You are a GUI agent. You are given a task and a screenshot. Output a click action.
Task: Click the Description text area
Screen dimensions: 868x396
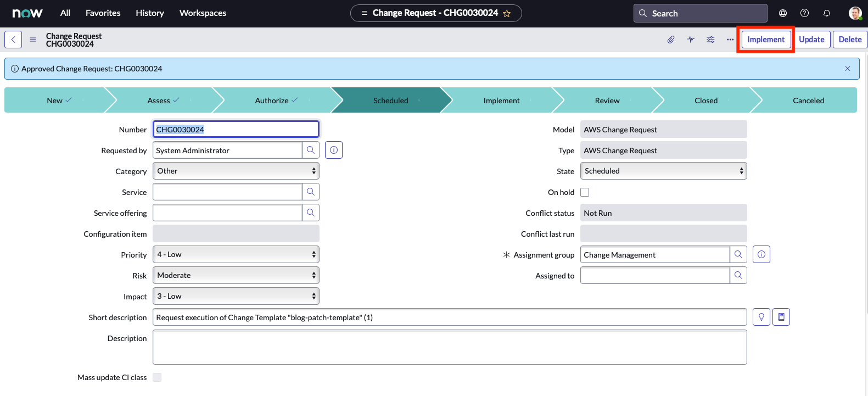tap(450, 347)
